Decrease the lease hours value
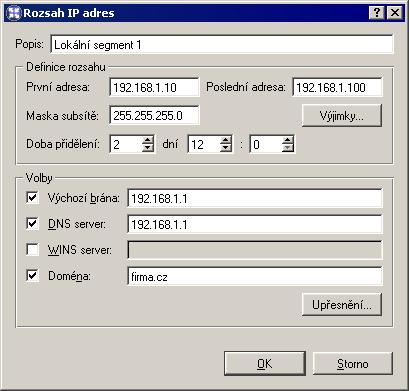Image resolution: width=409 pixels, height=391 pixels. point(226,148)
